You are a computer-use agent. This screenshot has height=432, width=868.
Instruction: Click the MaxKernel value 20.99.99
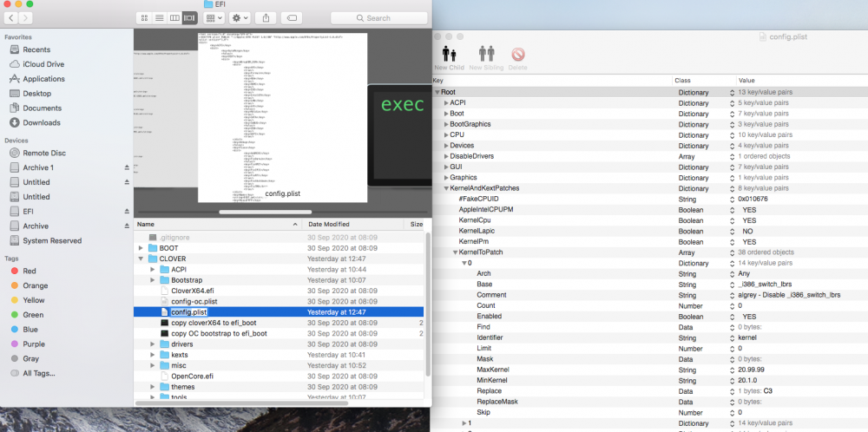(x=751, y=370)
